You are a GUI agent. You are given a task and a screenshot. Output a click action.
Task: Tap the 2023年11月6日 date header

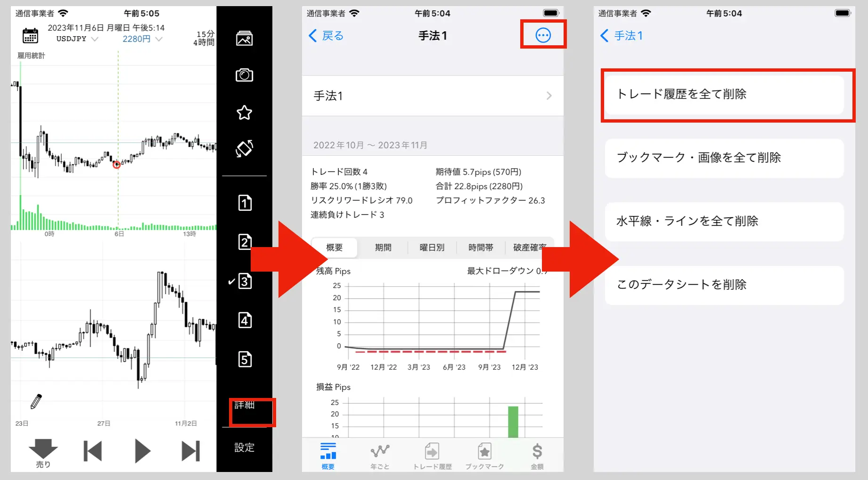coord(106,28)
